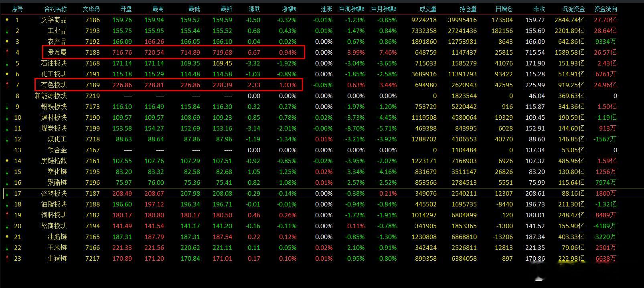The height and width of the screenshot is (288, 644).
Task: Click latest price 719.68
Action: coord(222,52)
